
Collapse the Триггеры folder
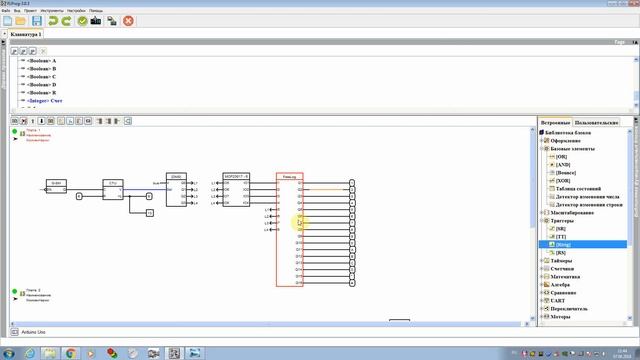tap(542, 221)
